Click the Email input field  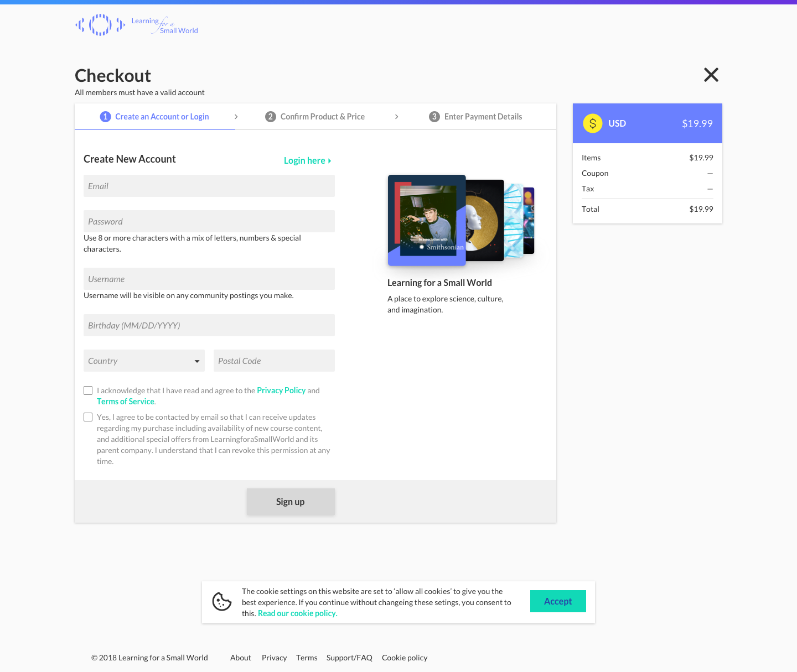coord(209,186)
